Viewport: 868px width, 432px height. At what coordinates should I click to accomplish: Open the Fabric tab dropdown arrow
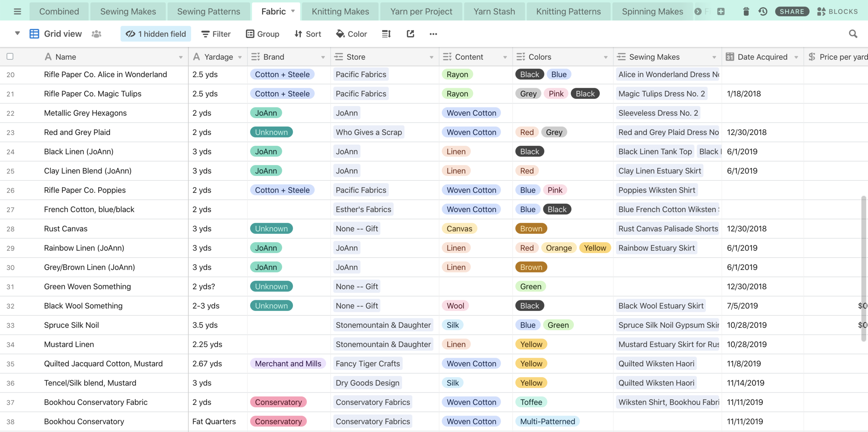pyautogui.click(x=293, y=11)
